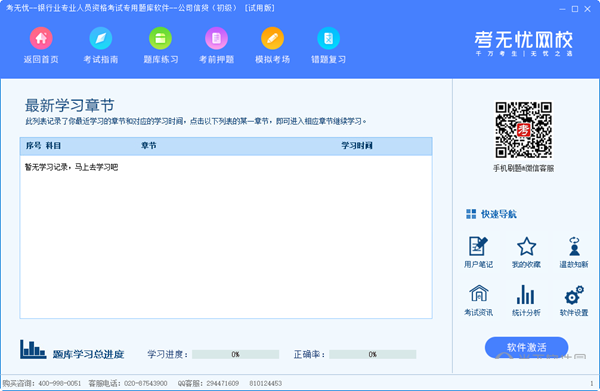Screen dimensions: 600x391
Task: Click QQ number 810124453 in status bar
Action: pos(266,383)
